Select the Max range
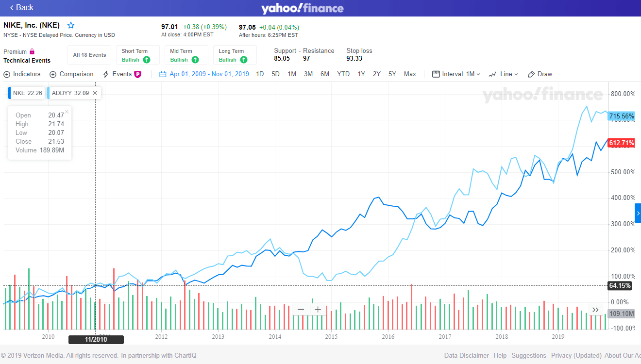This screenshot has width=641, height=364. pyautogui.click(x=410, y=74)
